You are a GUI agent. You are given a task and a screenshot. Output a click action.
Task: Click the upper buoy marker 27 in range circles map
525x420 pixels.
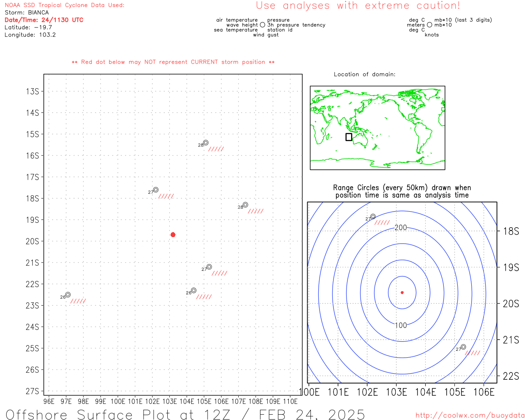point(373,217)
